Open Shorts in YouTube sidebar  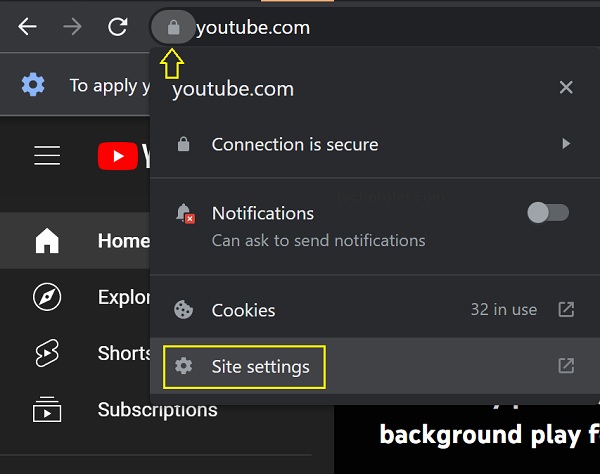[75, 353]
